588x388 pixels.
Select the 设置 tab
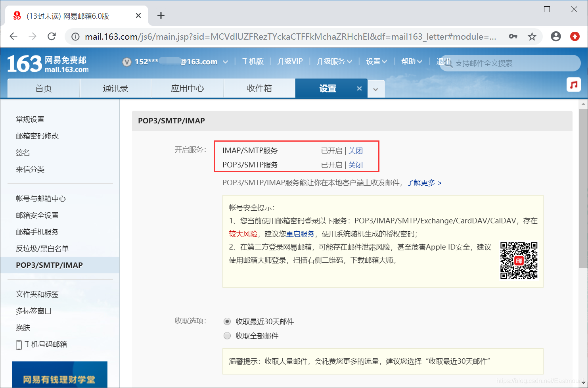click(328, 88)
